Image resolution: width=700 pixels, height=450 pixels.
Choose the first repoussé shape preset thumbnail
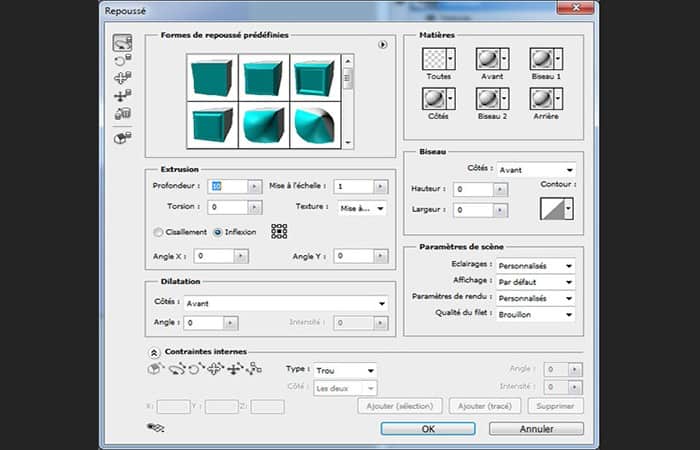point(210,76)
